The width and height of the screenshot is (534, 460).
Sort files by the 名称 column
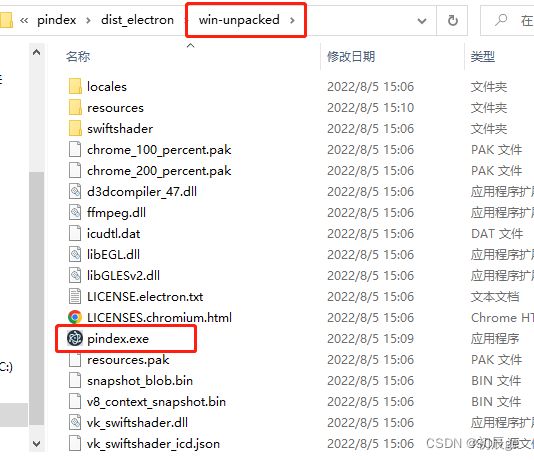click(78, 57)
